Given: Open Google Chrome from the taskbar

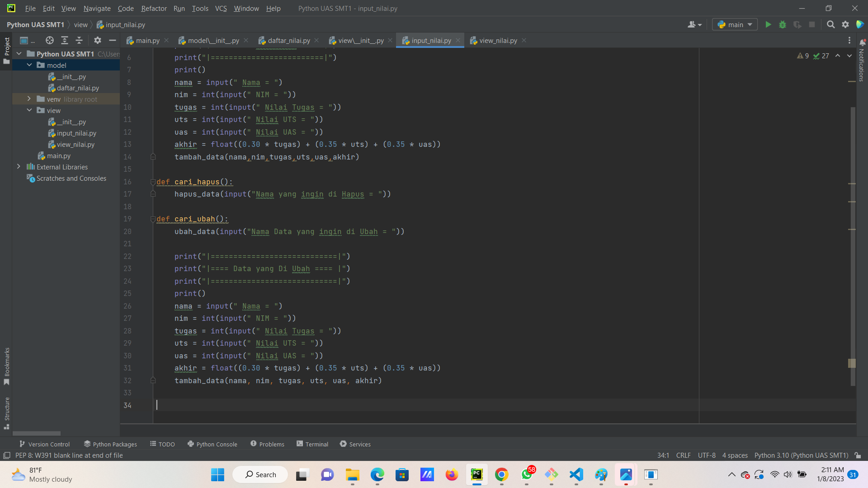Looking at the screenshot, I should tap(501, 474).
